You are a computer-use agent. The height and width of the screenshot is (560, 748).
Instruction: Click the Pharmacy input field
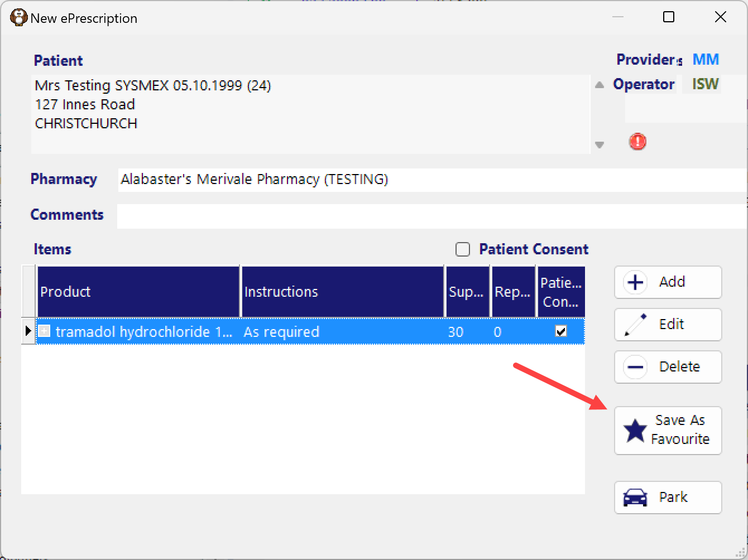click(433, 180)
